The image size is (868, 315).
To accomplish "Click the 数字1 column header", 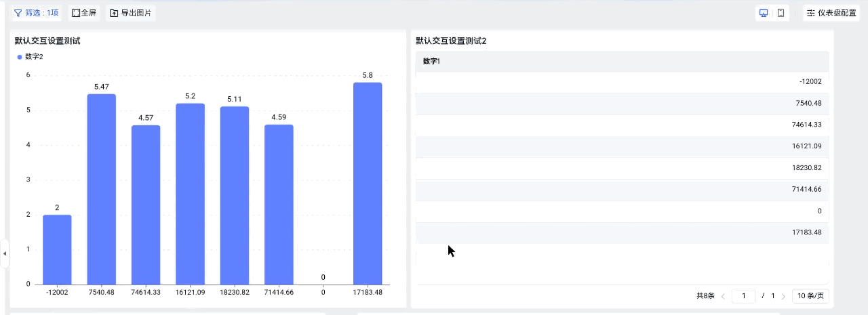I will tap(623, 61).
